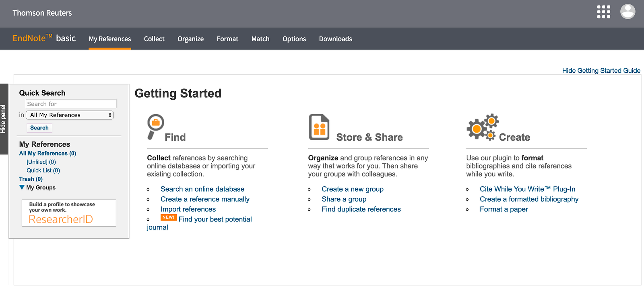The height and width of the screenshot is (297, 644).
Task: Switch to the Organize tab
Action: [x=190, y=39]
